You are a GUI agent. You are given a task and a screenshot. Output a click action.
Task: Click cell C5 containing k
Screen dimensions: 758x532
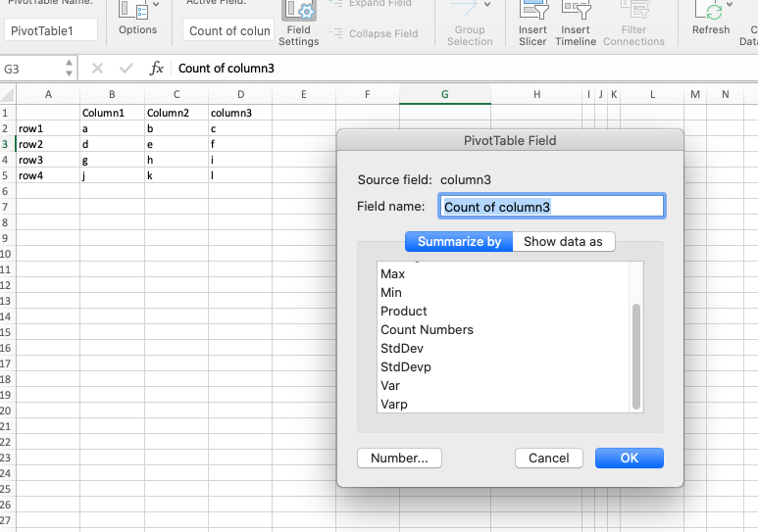click(x=177, y=175)
